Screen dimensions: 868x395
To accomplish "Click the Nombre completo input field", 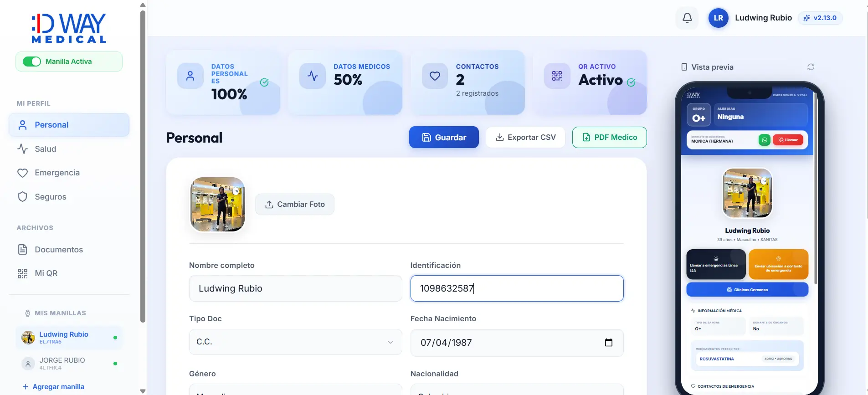I will pos(295,288).
